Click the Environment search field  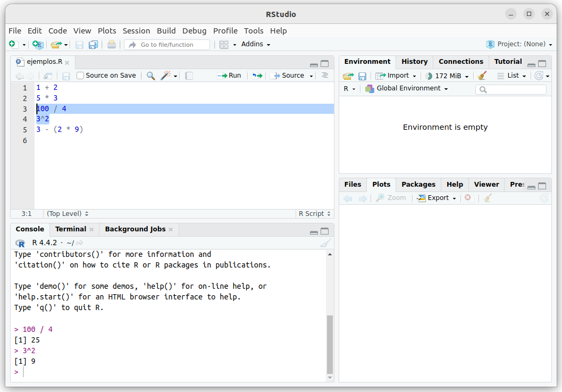pos(511,89)
